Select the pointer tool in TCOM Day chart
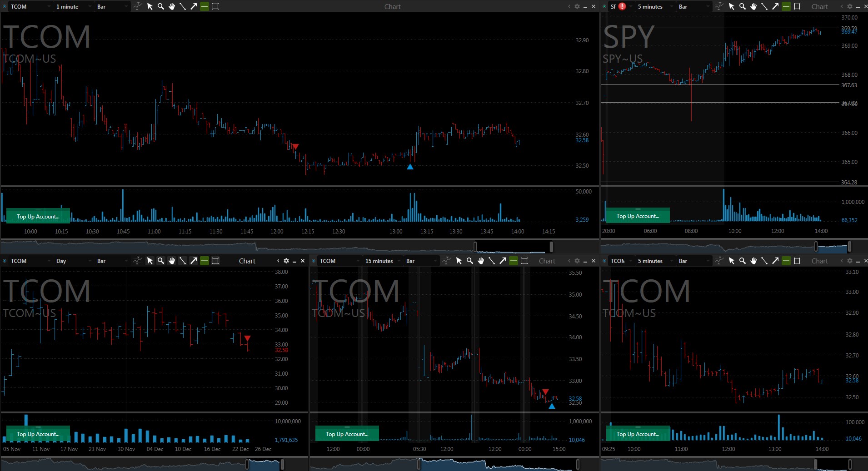The height and width of the screenshot is (471, 868). click(x=150, y=261)
